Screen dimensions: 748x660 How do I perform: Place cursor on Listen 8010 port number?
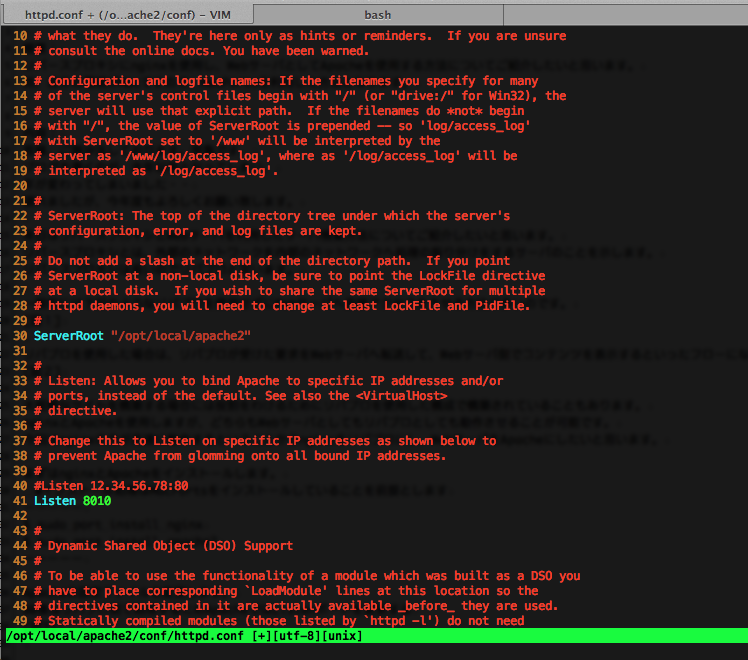[97, 500]
